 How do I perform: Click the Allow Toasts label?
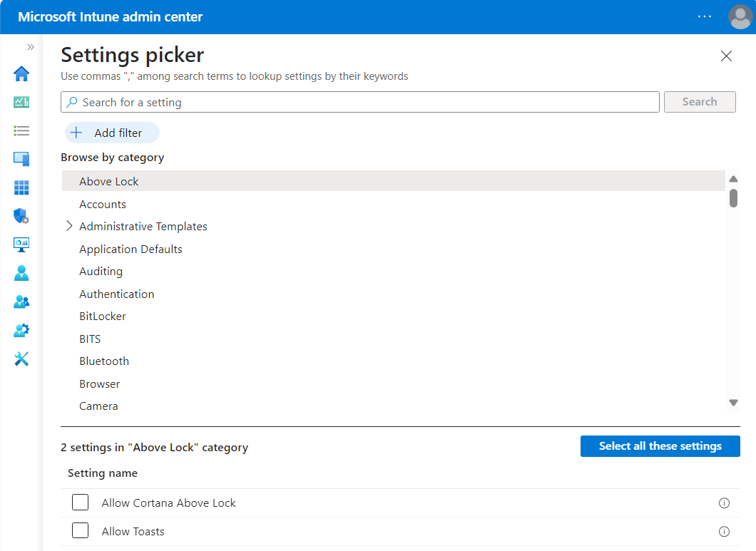pos(133,531)
